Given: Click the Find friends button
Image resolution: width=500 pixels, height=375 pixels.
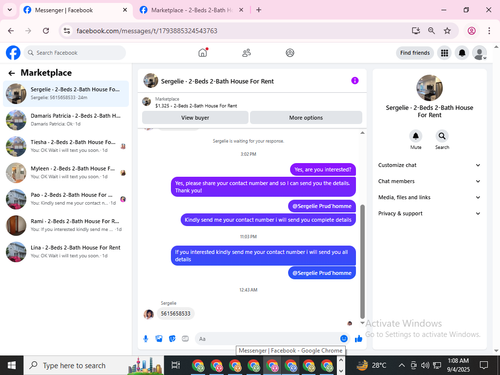Looking at the screenshot, I should [x=415, y=53].
